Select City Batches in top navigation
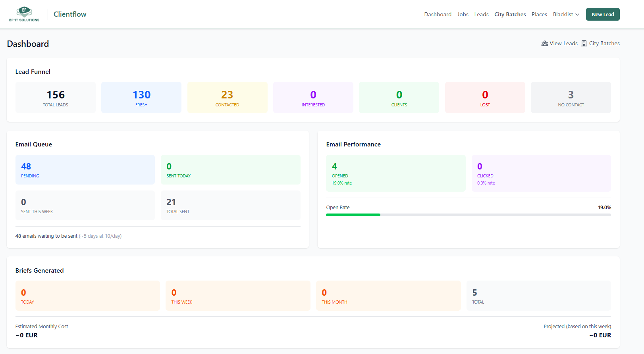The width and height of the screenshot is (644, 354). click(510, 15)
